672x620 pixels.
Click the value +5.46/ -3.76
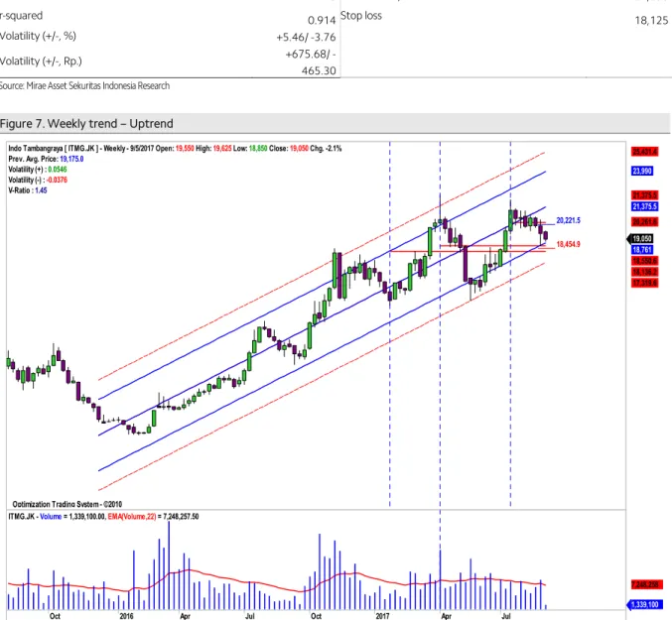pos(306,38)
